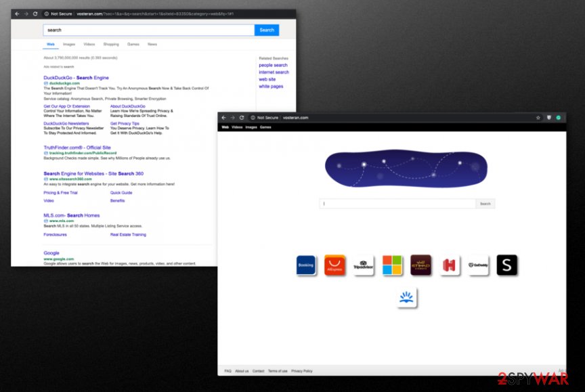Click address bar of search results window
585x392 pixels.
(155, 14)
